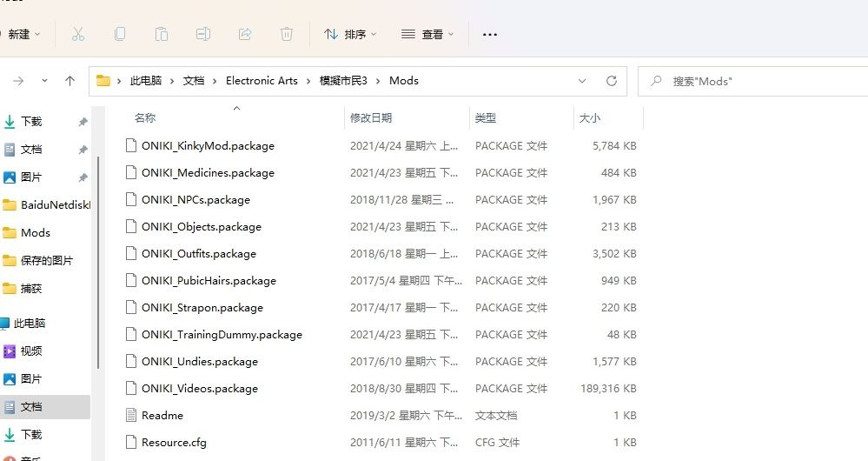Click the refresh button in address bar

tap(612, 81)
